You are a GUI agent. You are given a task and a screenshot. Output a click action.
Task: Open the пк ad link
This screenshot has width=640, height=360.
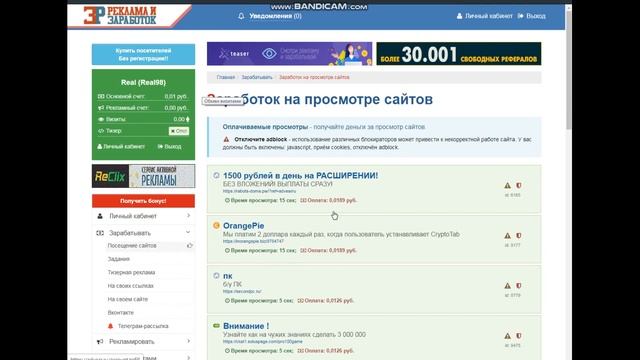pos(227,276)
